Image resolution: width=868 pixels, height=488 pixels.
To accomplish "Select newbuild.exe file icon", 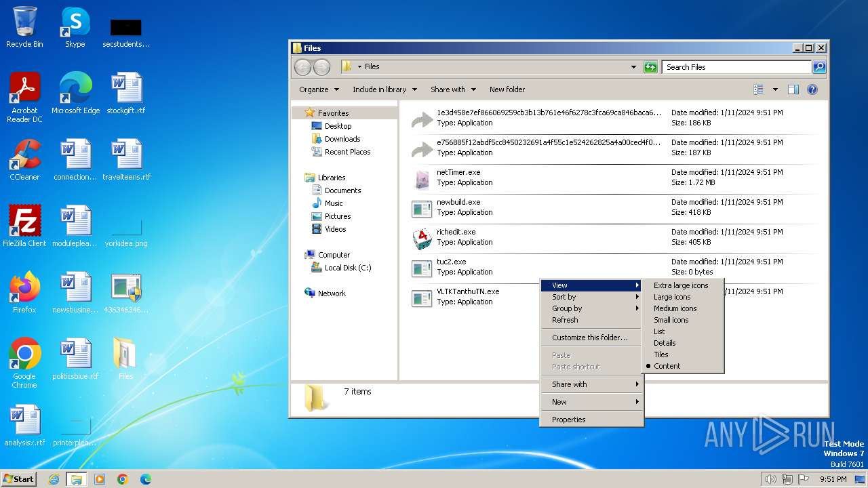I will pyautogui.click(x=422, y=209).
